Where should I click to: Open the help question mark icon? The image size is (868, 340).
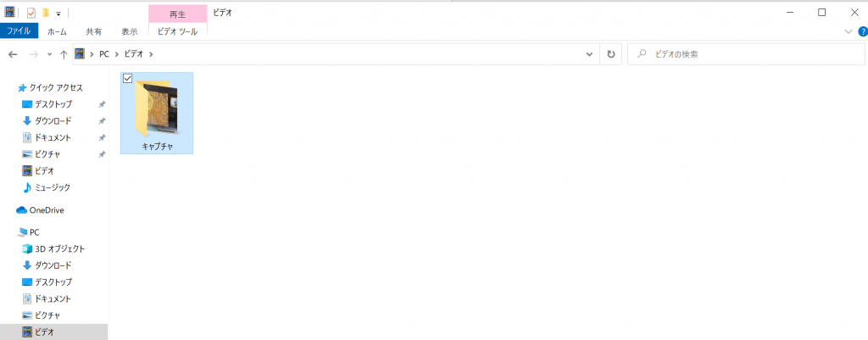(862, 31)
